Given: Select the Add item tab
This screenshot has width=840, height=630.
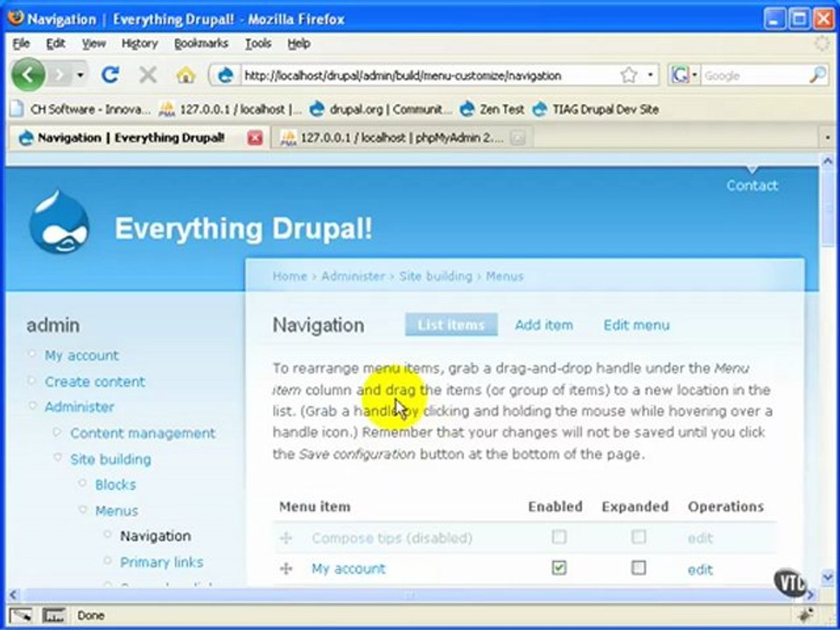Looking at the screenshot, I should (543, 325).
